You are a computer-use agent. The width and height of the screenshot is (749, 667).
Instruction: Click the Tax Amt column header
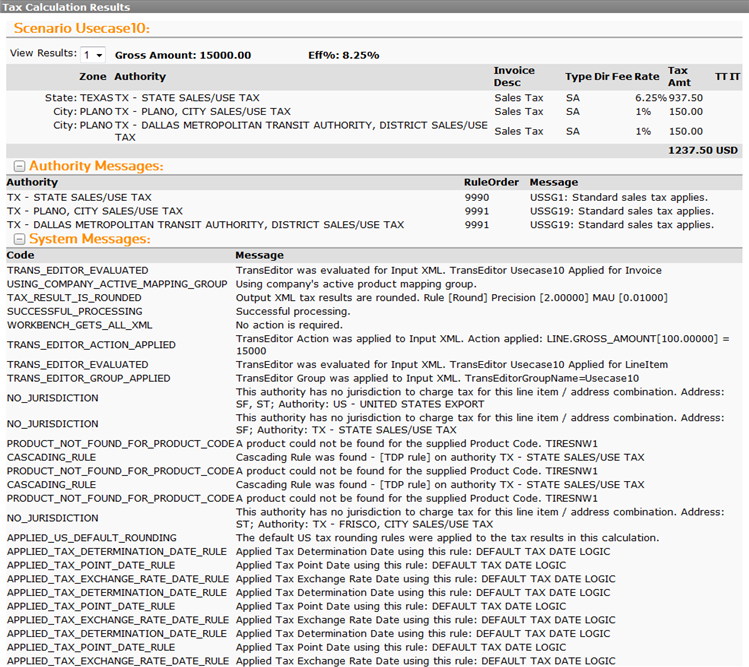678,76
